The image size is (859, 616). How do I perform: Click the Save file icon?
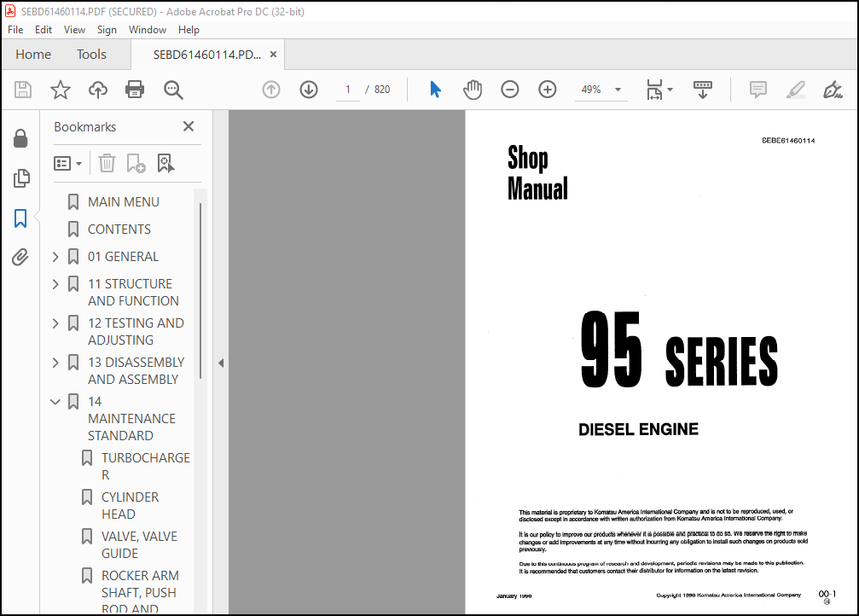[x=22, y=90]
